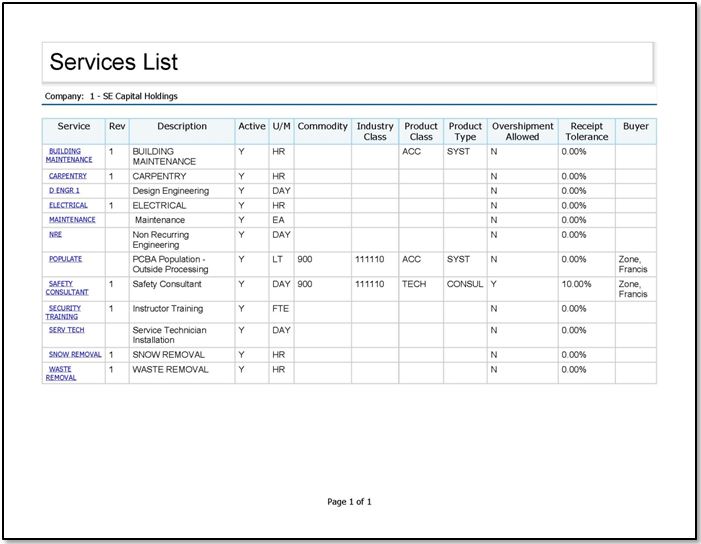Select the SNOW REMOVAL service link
The width and height of the screenshot is (701, 544).
click(x=75, y=355)
